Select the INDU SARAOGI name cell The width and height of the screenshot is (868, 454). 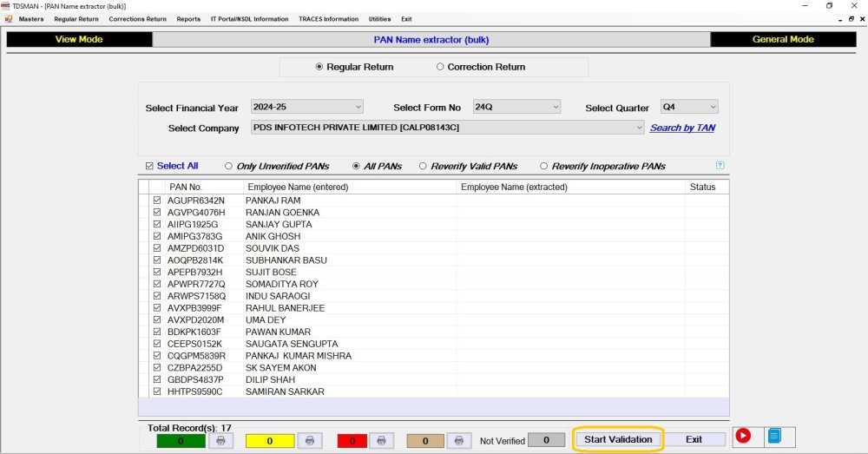(350, 296)
